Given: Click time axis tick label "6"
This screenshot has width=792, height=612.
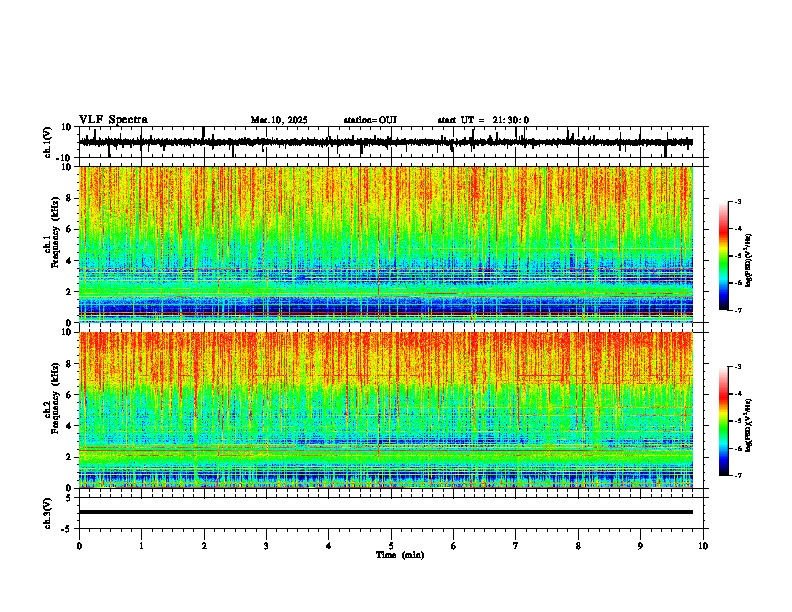Looking at the screenshot, I should [454, 546].
